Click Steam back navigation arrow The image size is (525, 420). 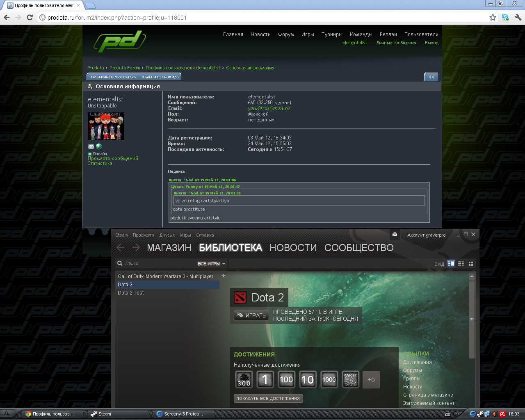[x=121, y=247]
